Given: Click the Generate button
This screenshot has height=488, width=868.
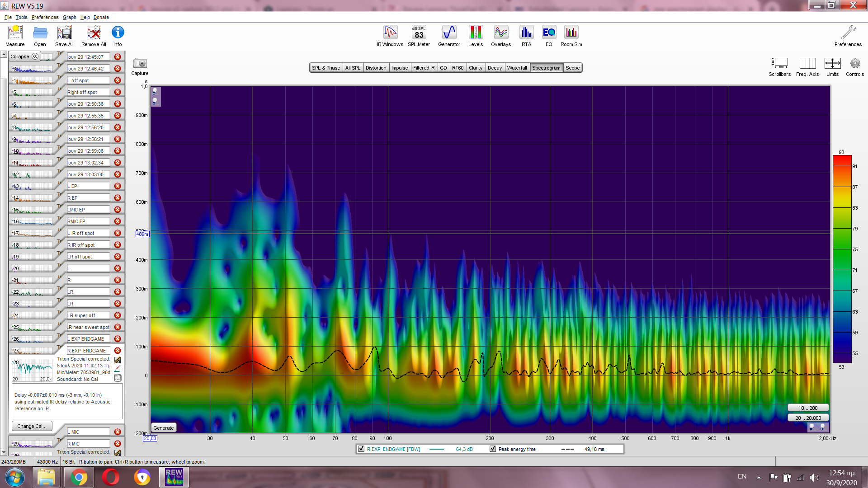Looking at the screenshot, I should (164, 428).
